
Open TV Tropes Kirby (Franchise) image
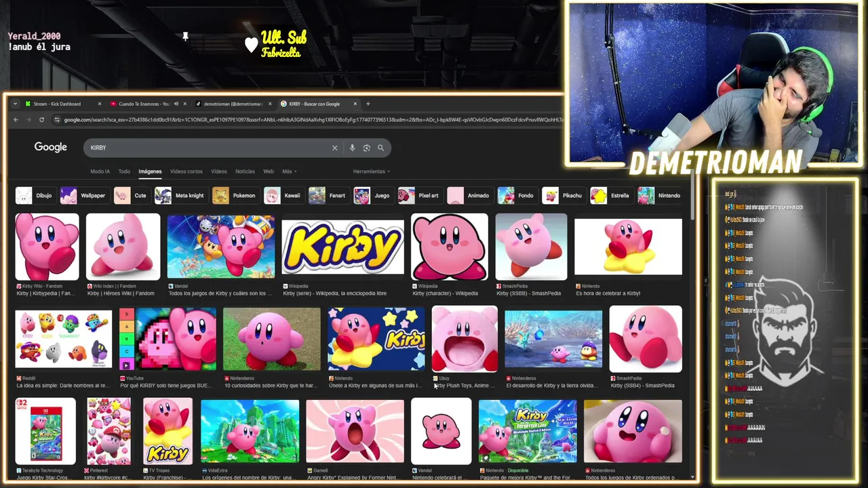click(167, 431)
